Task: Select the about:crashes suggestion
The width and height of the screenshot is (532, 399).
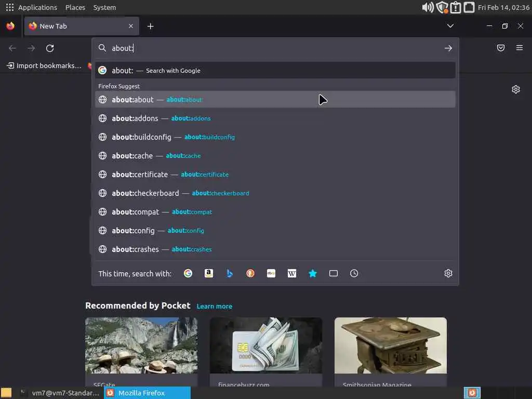Action: pos(275,249)
